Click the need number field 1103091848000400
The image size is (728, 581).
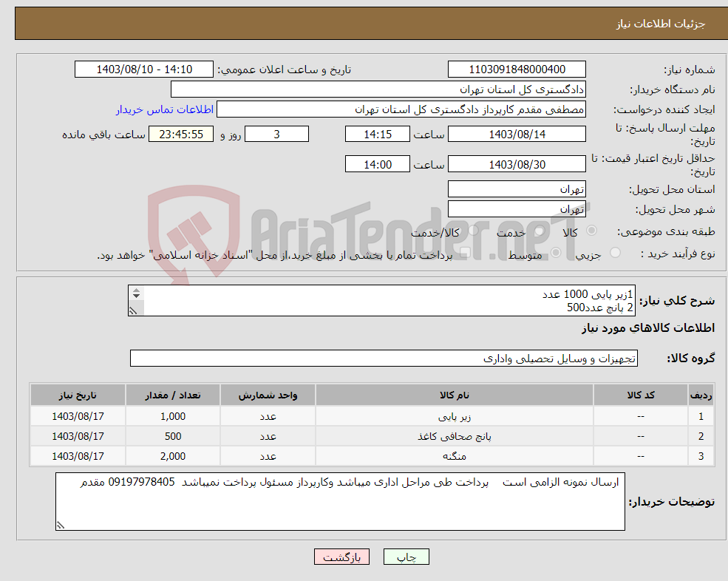coord(517,69)
